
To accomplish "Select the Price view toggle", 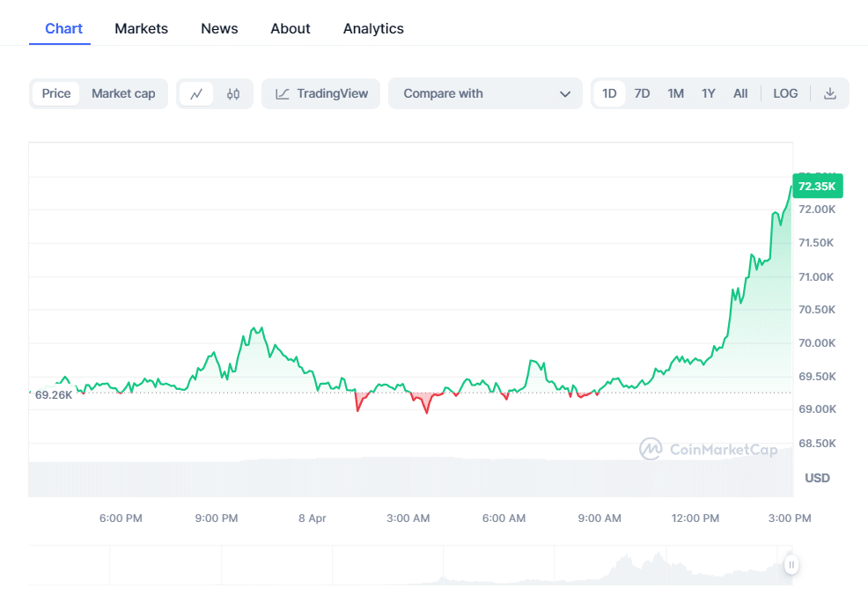I will [x=56, y=93].
